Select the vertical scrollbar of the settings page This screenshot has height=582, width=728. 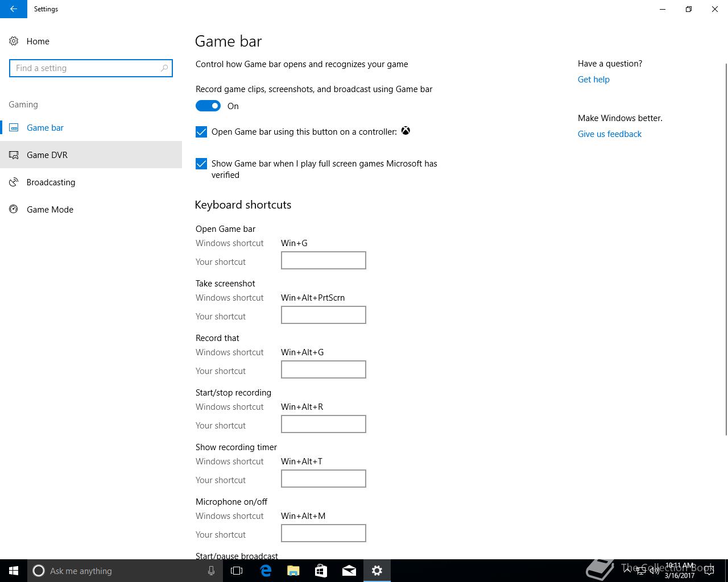(725, 248)
